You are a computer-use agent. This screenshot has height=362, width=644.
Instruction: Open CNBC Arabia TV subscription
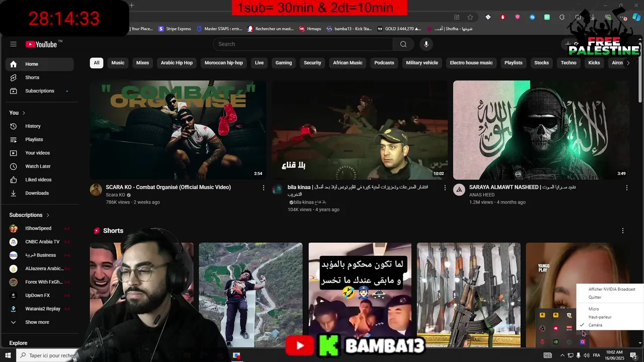click(x=40, y=242)
